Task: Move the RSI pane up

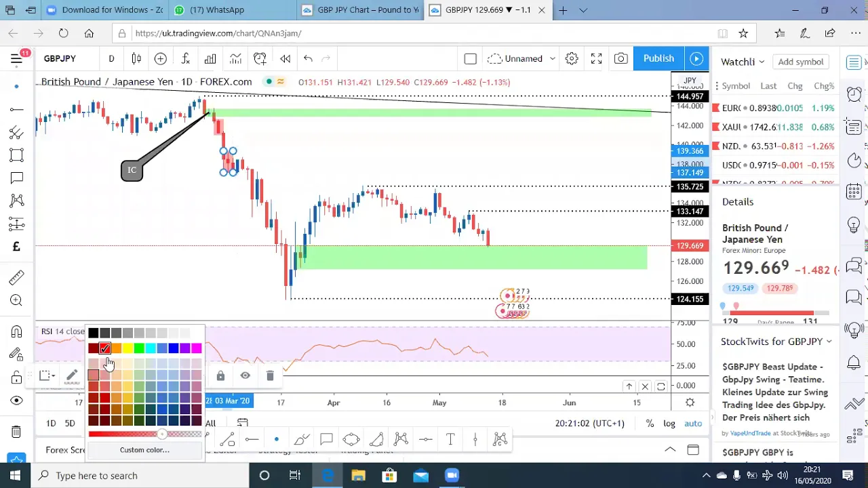Action: 629,386
